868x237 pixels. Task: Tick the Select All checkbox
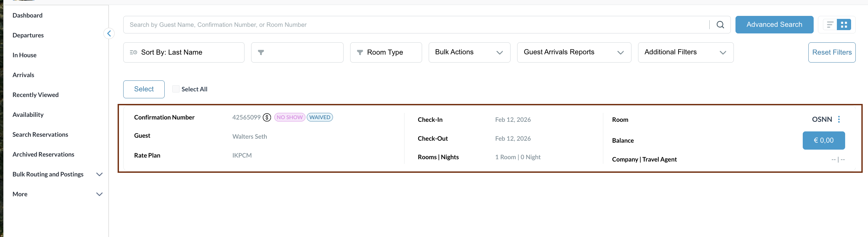176,89
